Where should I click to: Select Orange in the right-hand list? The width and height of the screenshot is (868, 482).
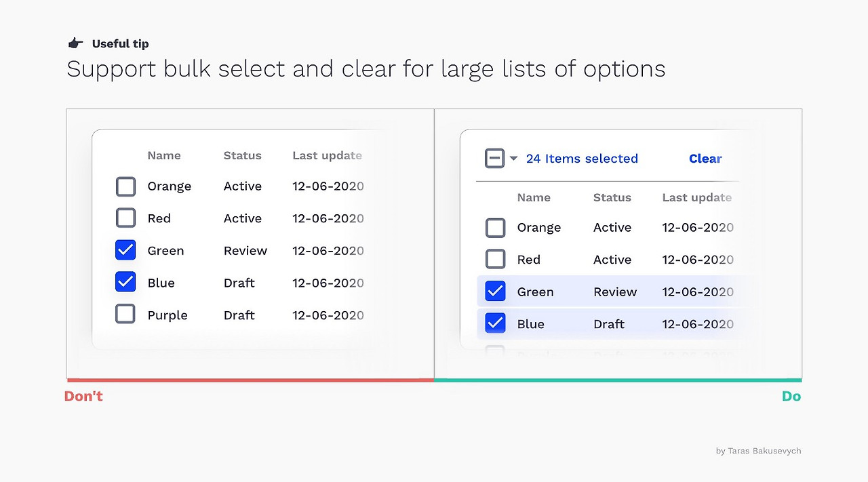tap(495, 227)
